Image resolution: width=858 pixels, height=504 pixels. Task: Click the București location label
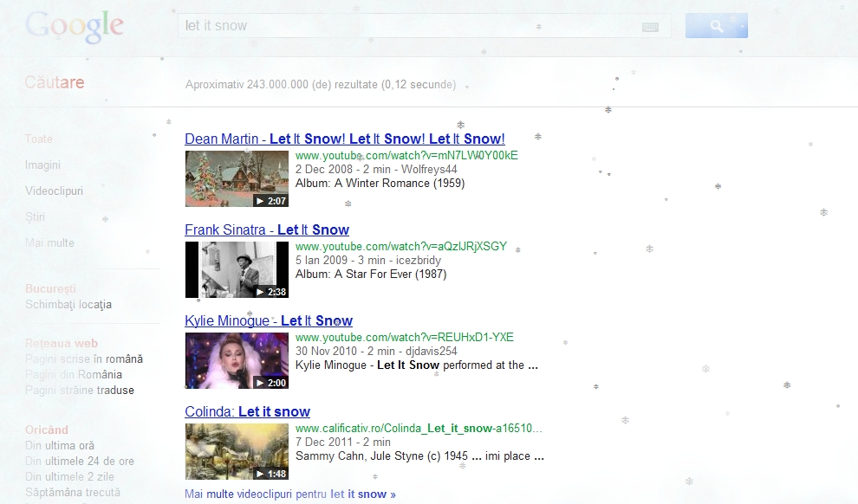coord(50,288)
